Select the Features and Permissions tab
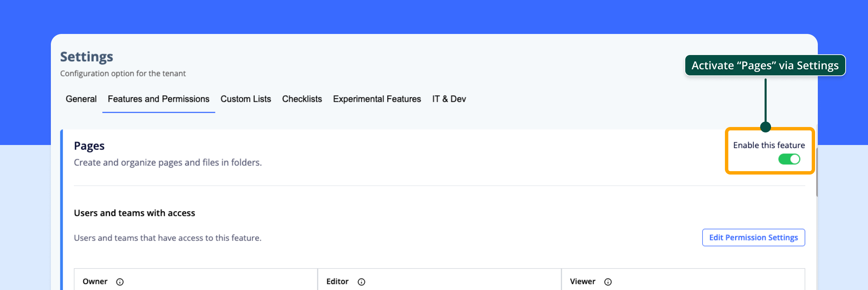Image resolution: width=868 pixels, height=290 pixels. [x=158, y=99]
